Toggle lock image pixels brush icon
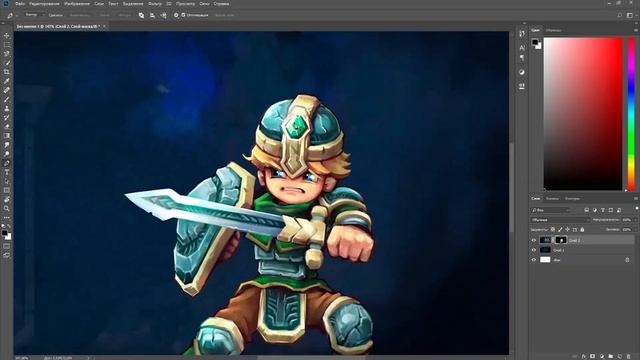 pos(560,229)
